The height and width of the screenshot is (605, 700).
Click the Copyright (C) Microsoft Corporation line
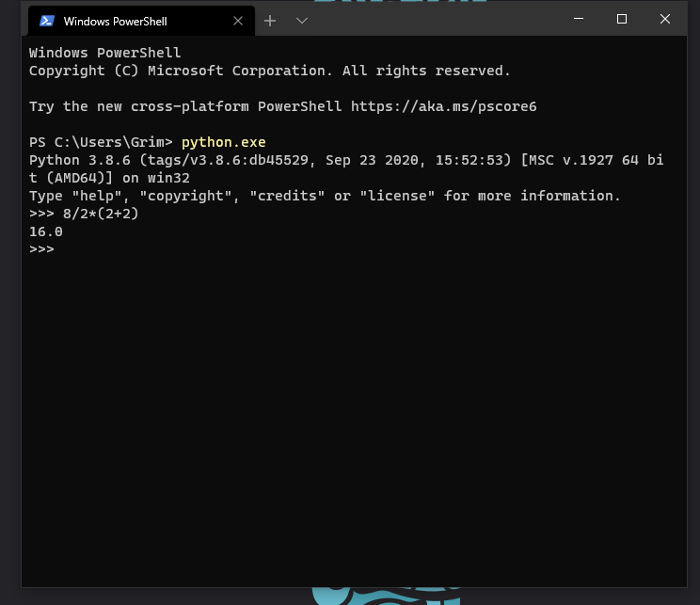tap(270, 71)
